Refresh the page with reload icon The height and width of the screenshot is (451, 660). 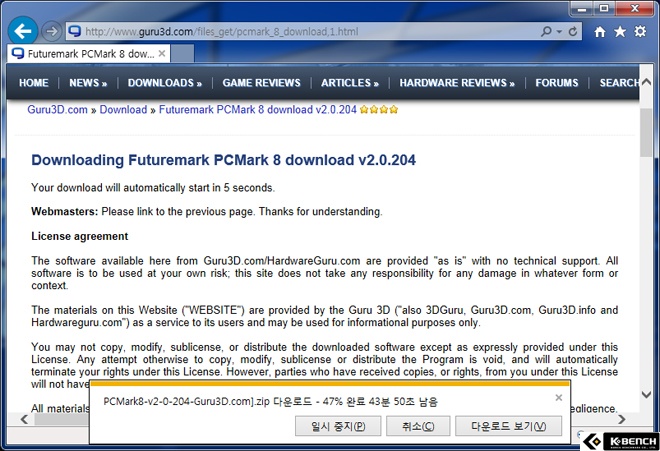(x=572, y=32)
